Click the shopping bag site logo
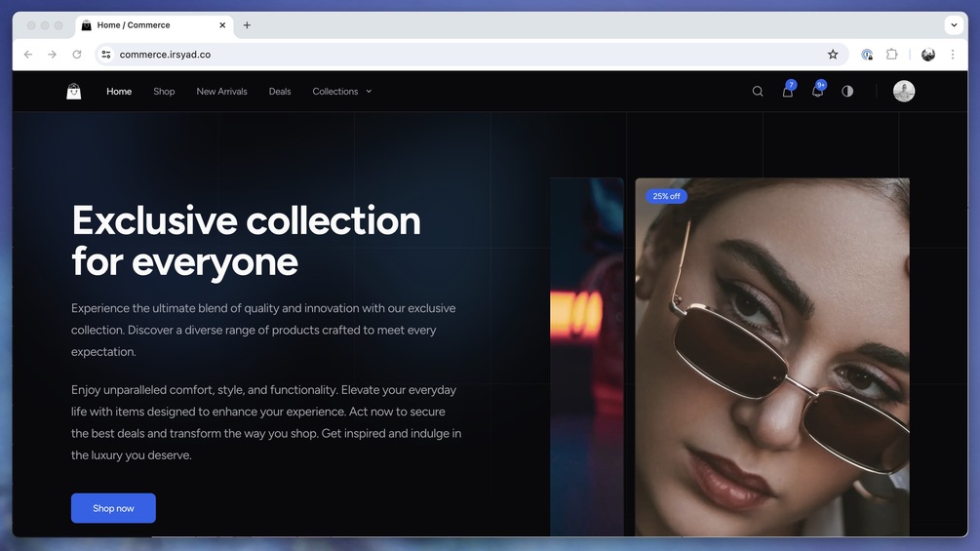The image size is (980, 551). (x=74, y=92)
